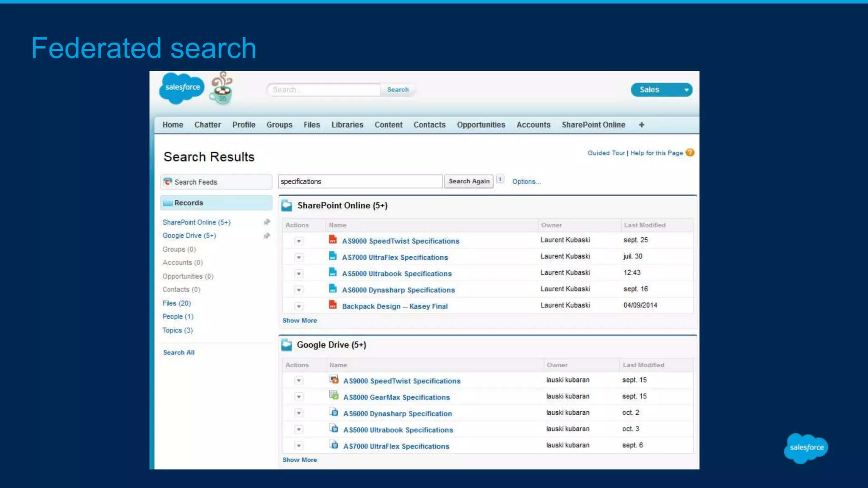Click file icon of Backpack Design Kasey Final
The width and height of the screenshot is (868, 488).
click(x=333, y=305)
